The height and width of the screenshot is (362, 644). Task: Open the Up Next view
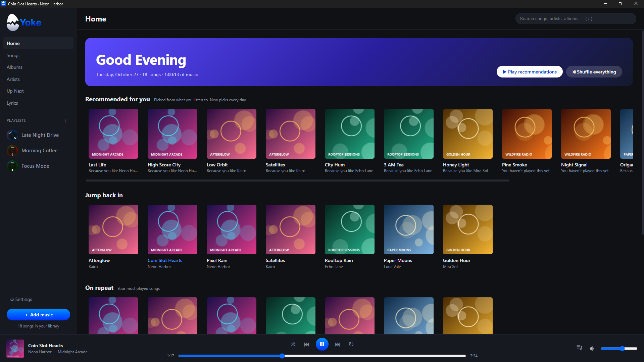[38, 91]
